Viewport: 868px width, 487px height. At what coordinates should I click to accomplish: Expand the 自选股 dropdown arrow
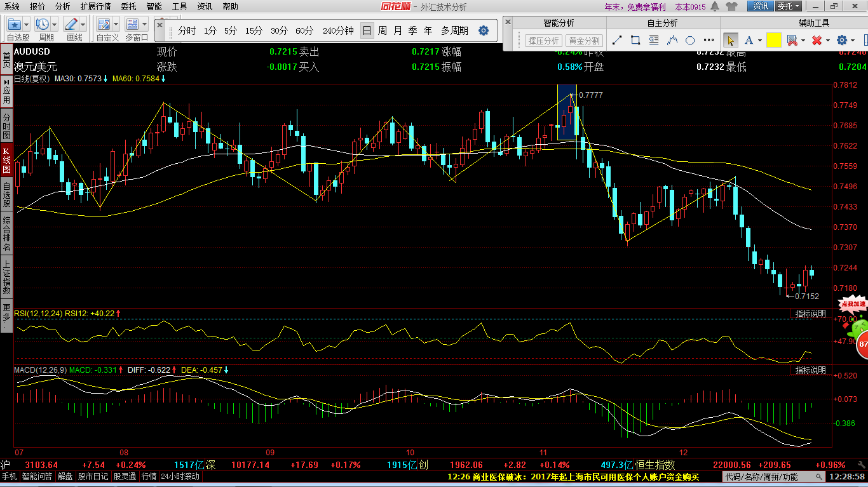point(27,24)
